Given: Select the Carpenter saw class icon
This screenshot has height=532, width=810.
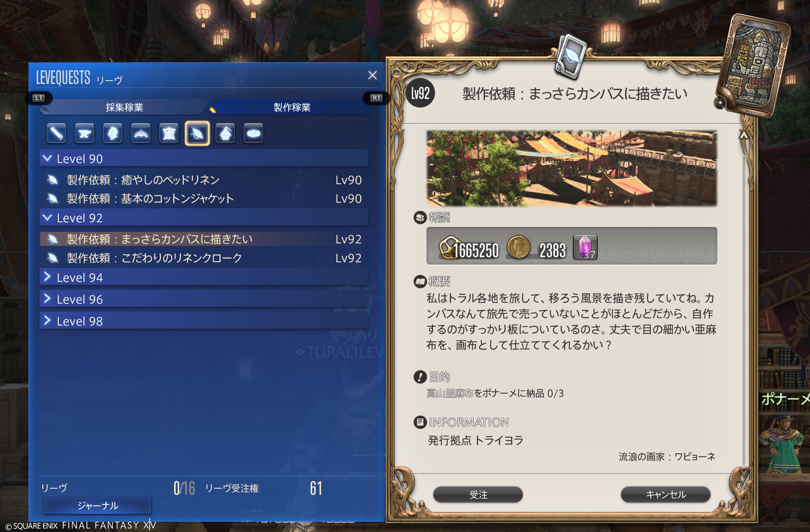Looking at the screenshot, I should click(x=56, y=133).
